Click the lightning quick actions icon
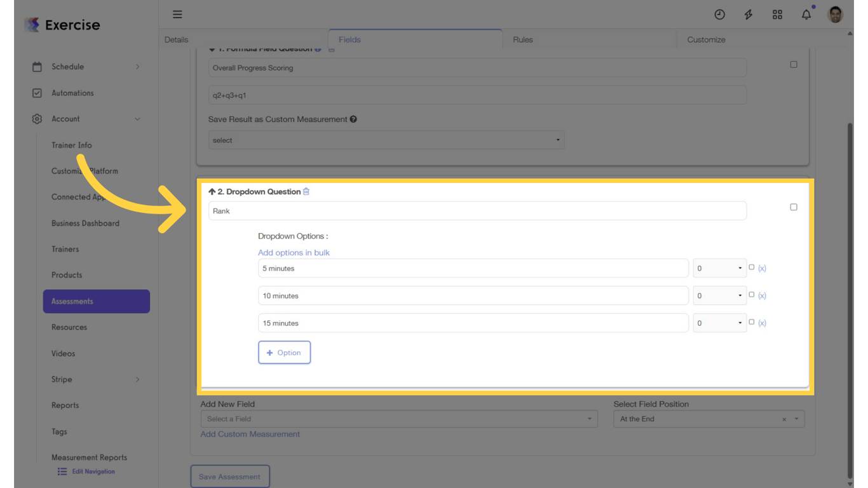This screenshot has height=488, width=868. click(748, 14)
